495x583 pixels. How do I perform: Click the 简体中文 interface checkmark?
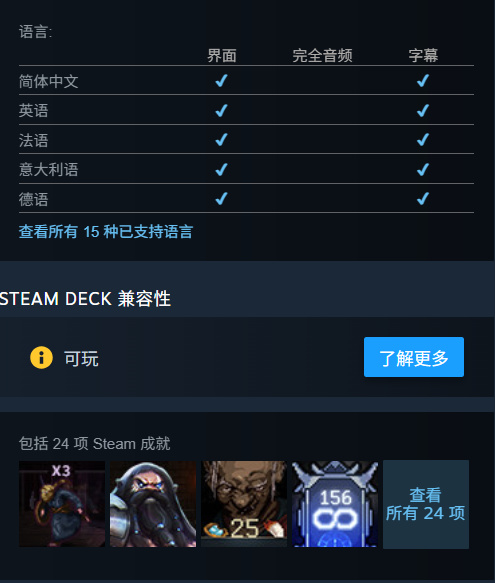pyautogui.click(x=222, y=80)
